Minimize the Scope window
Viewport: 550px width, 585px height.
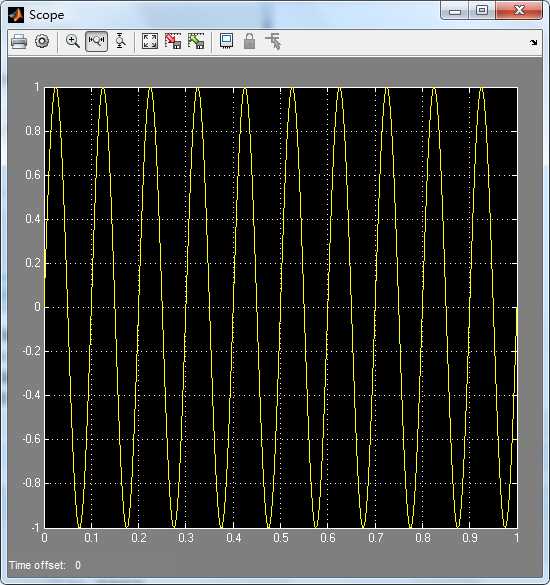[x=454, y=11]
